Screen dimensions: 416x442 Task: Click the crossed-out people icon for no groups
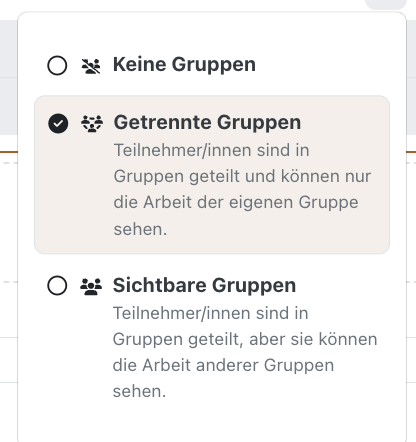pos(91,66)
